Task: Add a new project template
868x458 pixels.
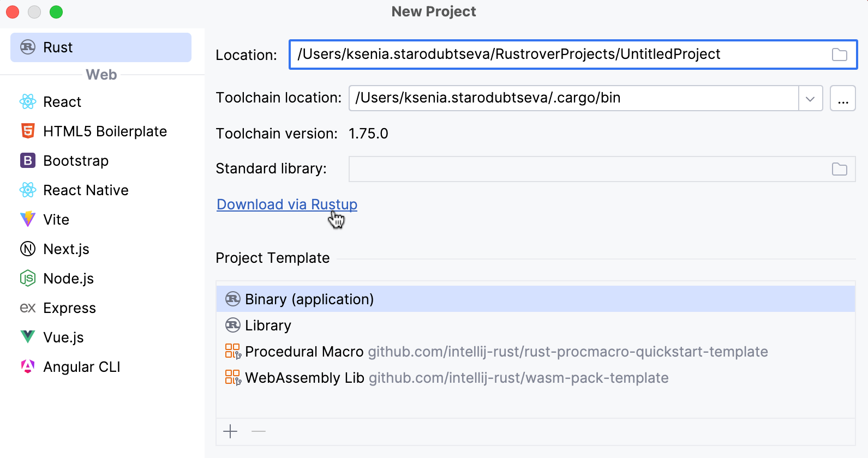Action: click(231, 432)
